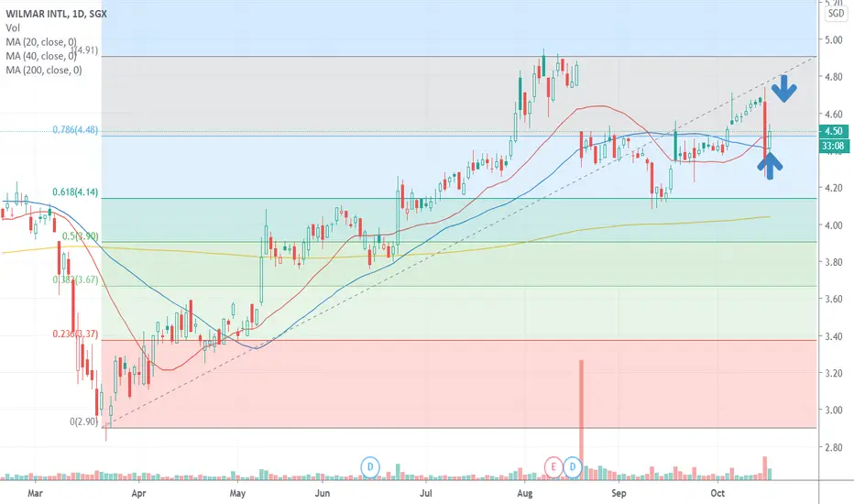Click the current price label 4.50
Image resolution: width=854 pixels, height=504 pixels.
(x=833, y=131)
